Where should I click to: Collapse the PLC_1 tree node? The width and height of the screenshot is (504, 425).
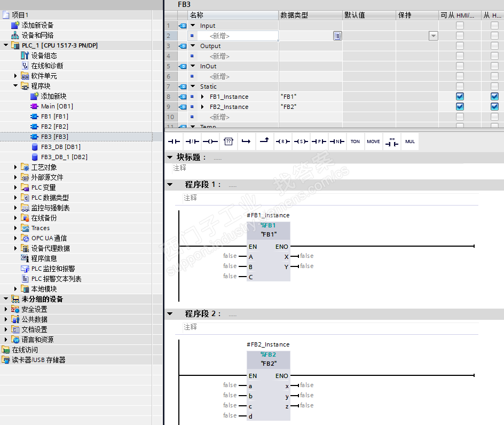[6, 45]
